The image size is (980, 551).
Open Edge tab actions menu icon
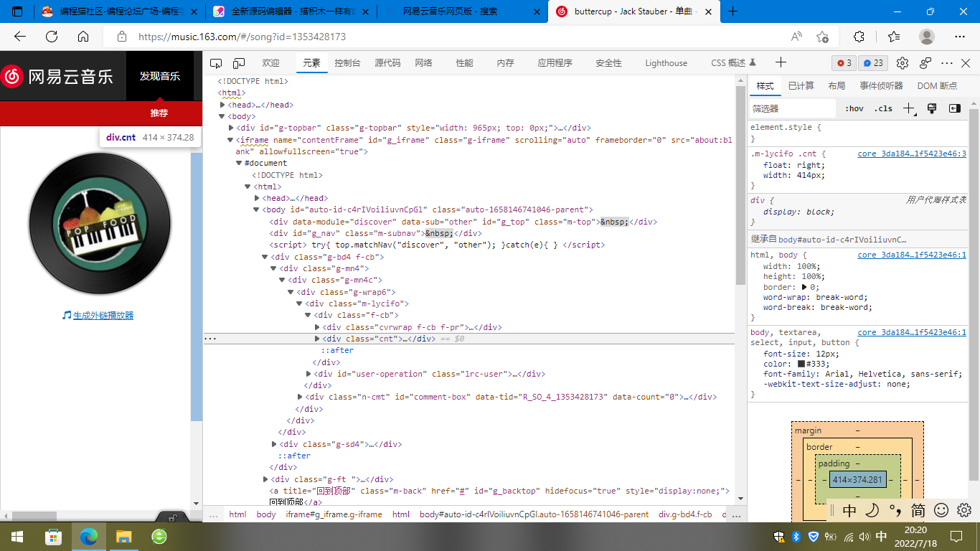(17, 11)
